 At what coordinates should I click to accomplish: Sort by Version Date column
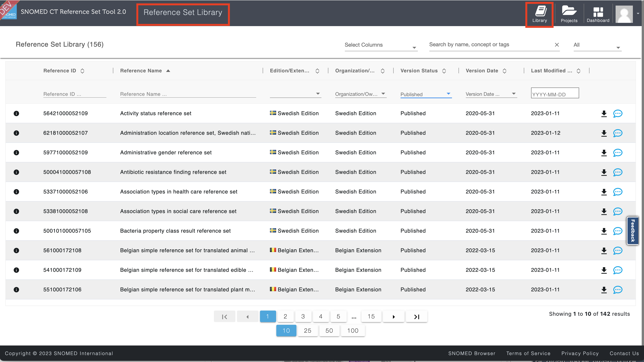(504, 71)
